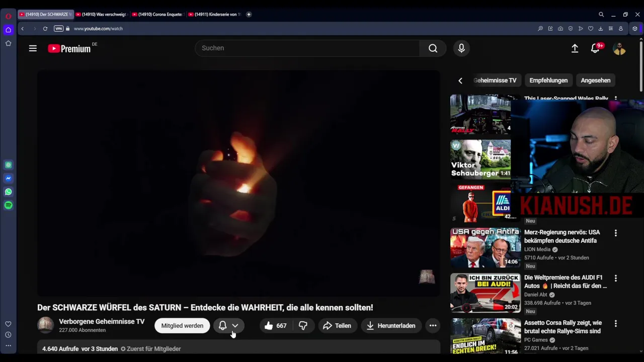Click the search magnifier button
The image size is (644, 362).
click(x=433, y=48)
